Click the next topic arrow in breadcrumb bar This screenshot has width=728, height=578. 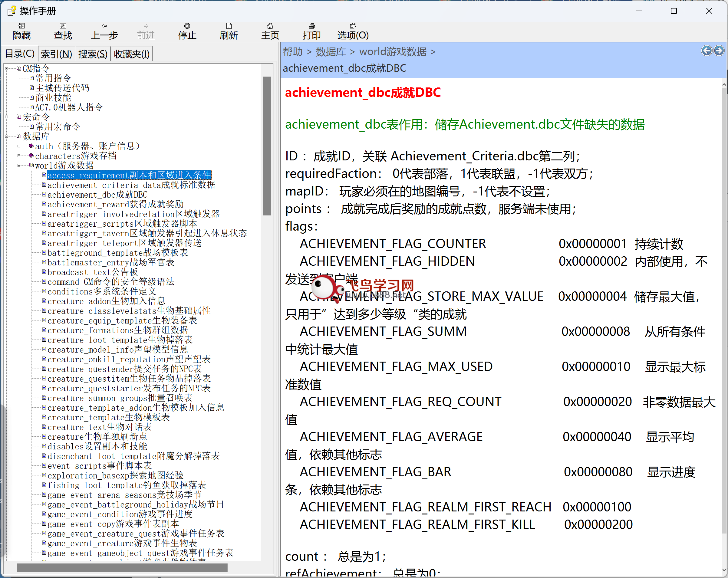(719, 51)
